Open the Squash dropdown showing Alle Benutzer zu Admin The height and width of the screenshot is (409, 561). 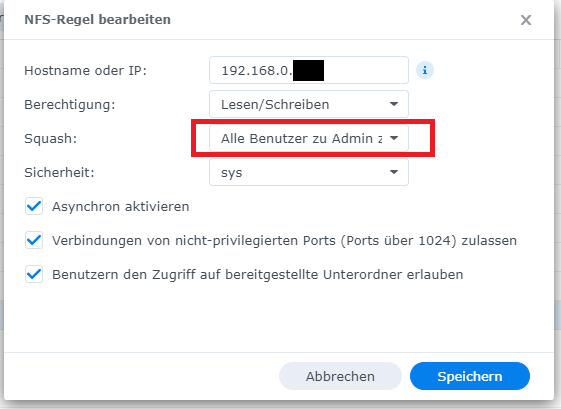(309, 138)
